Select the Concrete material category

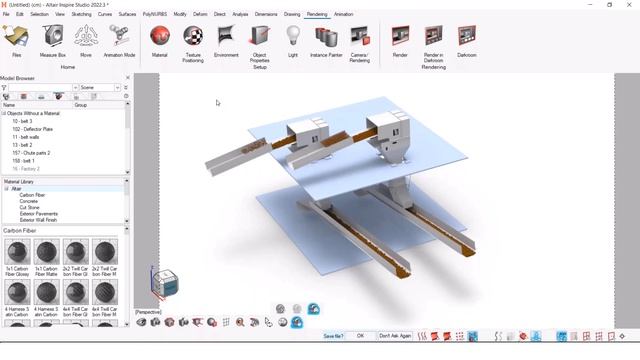(x=29, y=201)
